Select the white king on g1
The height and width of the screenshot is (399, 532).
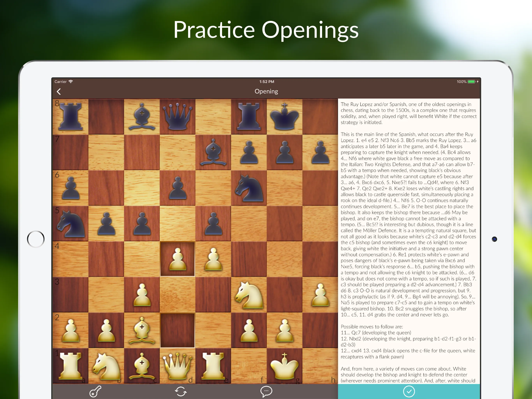click(284, 366)
